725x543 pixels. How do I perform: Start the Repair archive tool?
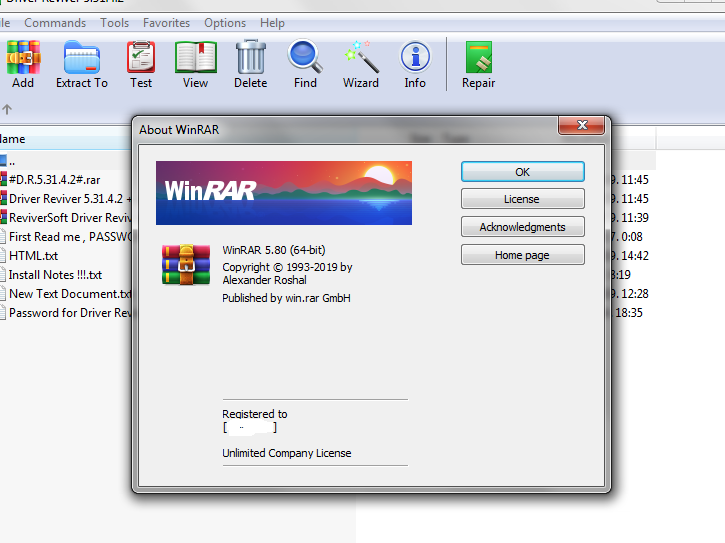click(479, 64)
